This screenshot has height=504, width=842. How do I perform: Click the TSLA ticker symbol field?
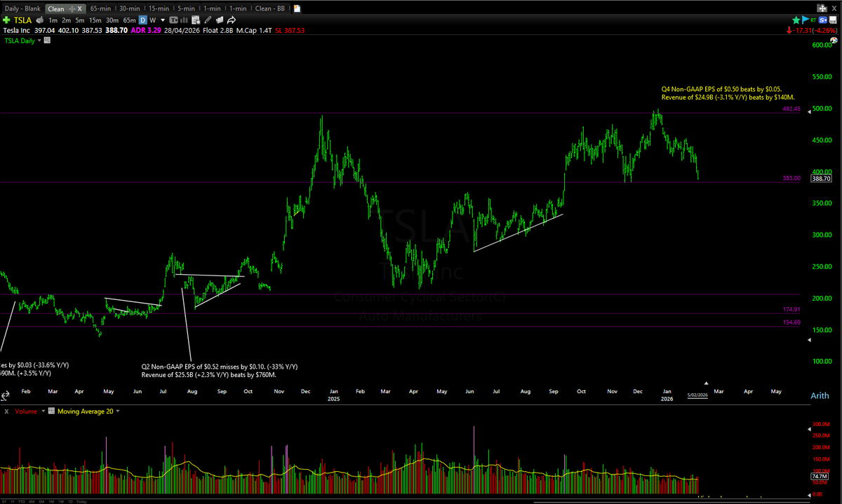click(22, 20)
